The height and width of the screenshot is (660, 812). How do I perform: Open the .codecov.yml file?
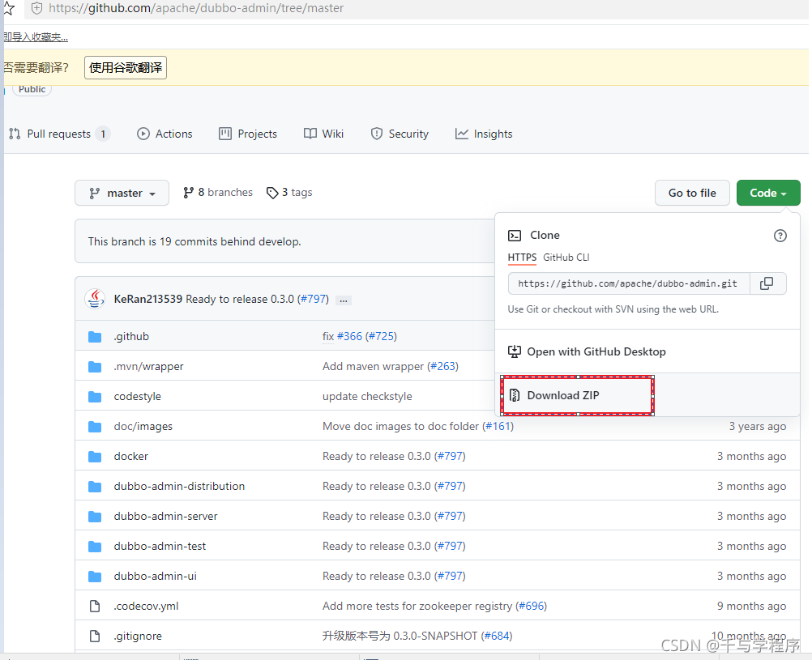tap(146, 607)
